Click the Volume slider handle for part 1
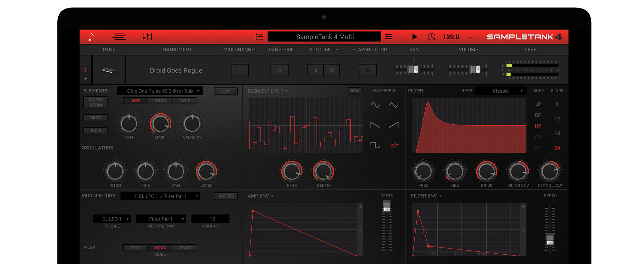The height and width of the screenshot is (264, 644). pos(475,70)
